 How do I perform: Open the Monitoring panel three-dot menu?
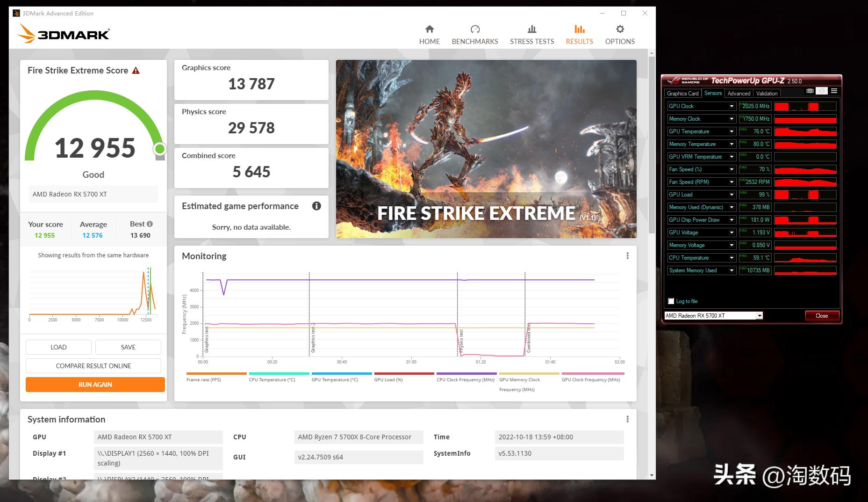(x=628, y=256)
